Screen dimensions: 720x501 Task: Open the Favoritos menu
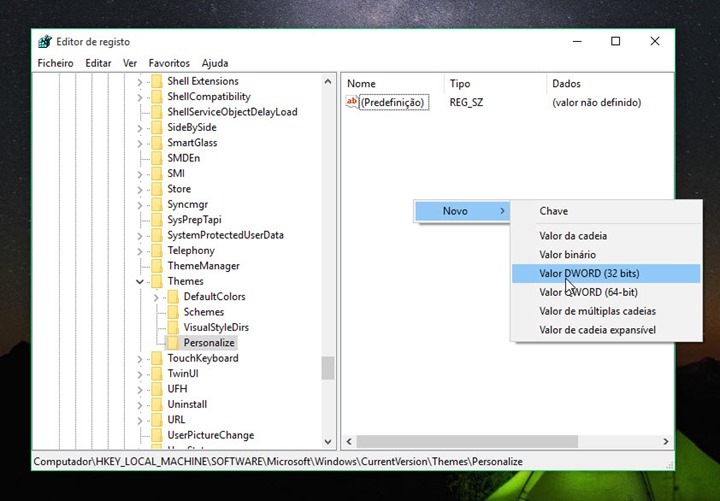169,63
